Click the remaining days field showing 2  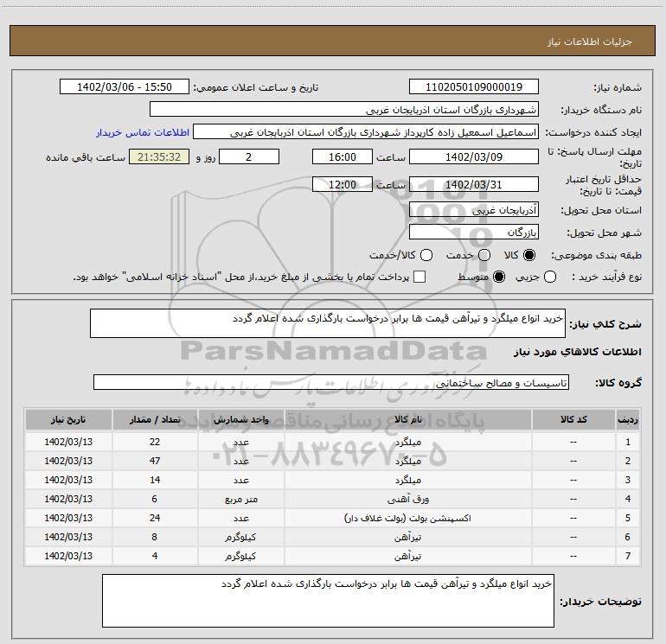249,156
